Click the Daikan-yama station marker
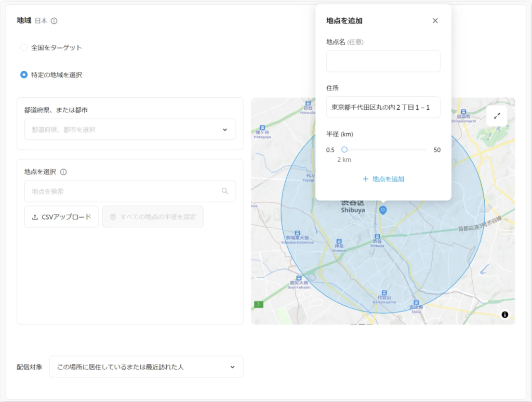The image size is (532, 402). tap(384, 294)
